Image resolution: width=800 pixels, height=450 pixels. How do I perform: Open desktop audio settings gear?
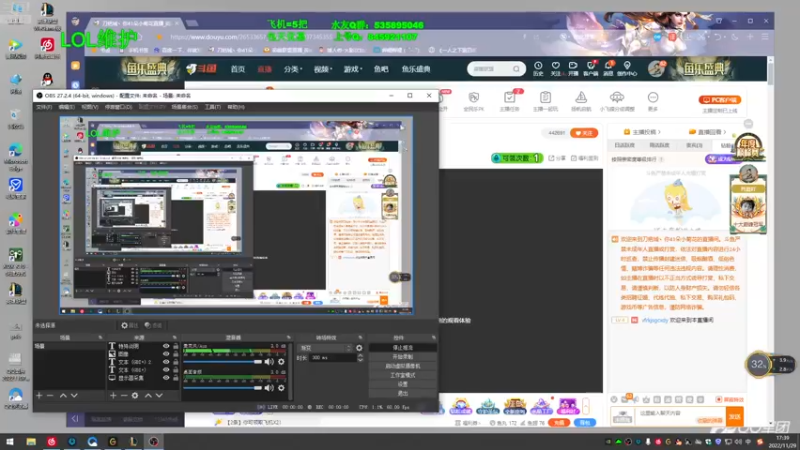281,388
